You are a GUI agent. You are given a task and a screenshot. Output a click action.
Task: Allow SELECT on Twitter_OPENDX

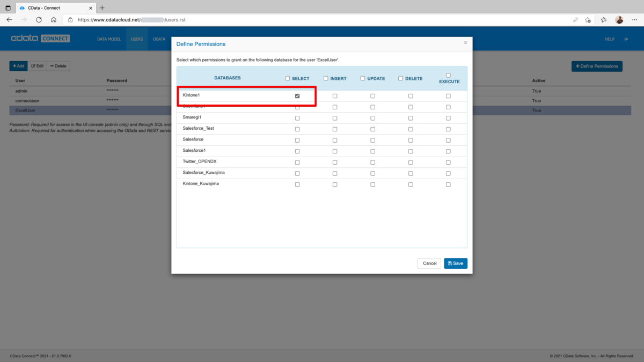coord(297,162)
